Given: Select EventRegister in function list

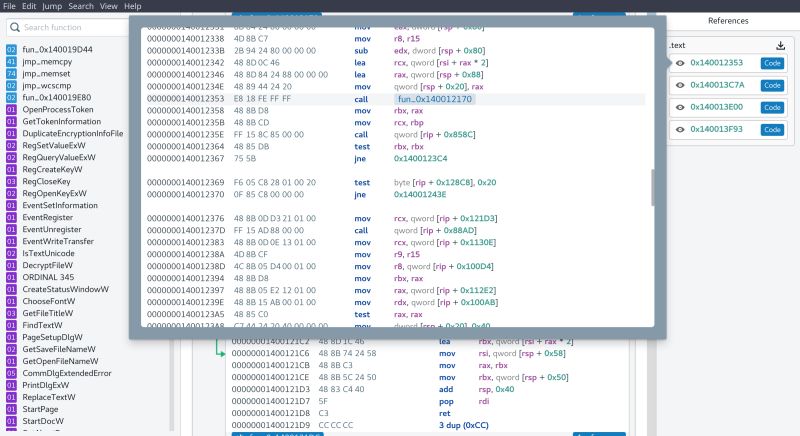Looking at the screenshot, I should tap(47, 217).
